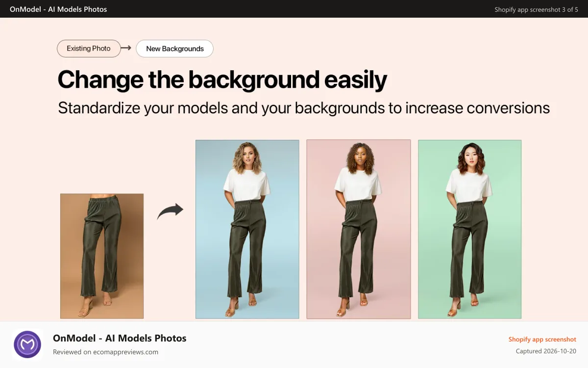Click the OnModel purple app logo icon
The width and height of the screenshot is (588, 368).
pos(27,344)
